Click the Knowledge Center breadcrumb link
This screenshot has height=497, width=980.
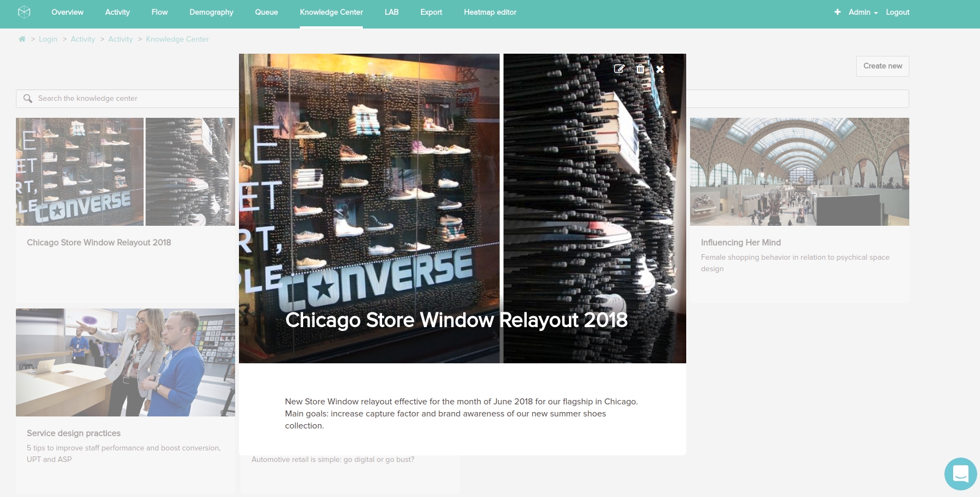click(x=177, y=39)
